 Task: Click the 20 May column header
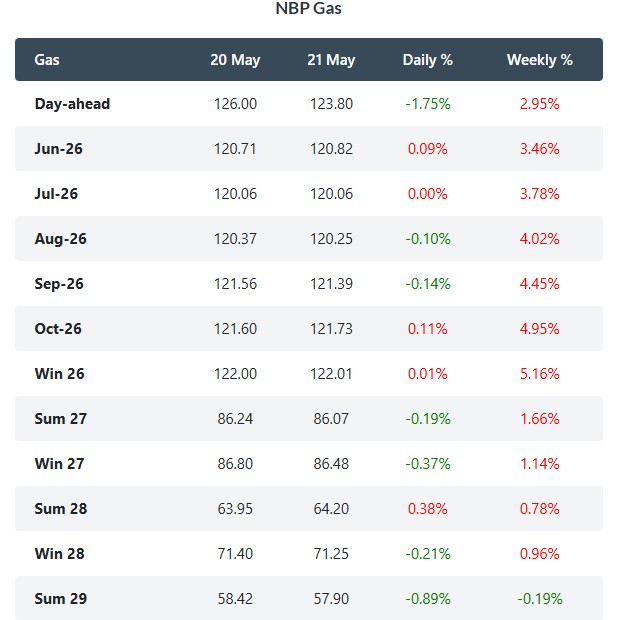point(235,60)
